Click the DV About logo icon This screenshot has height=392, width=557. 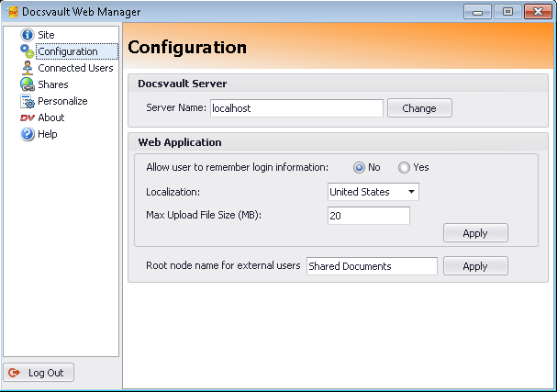(x=28, y=118)
